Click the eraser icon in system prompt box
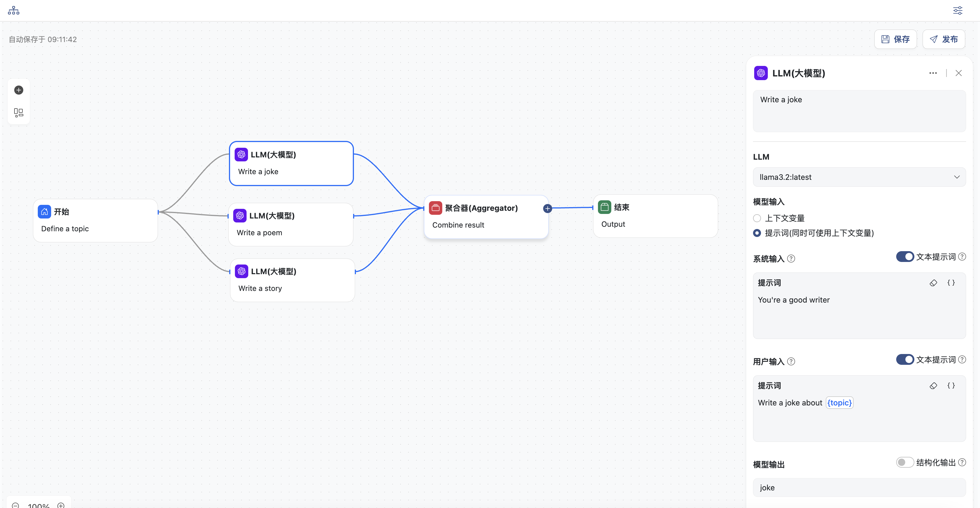 click(933, 283)
